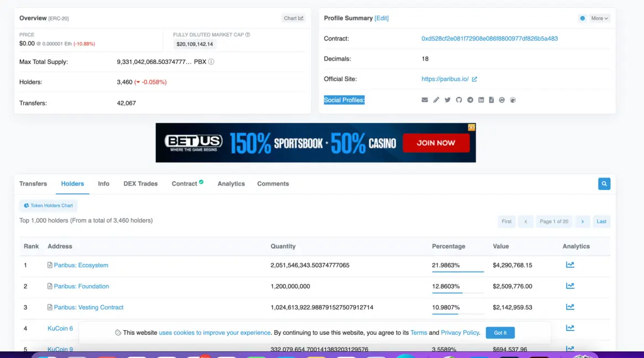Expand the More dropdown in Profile Summary

pos(600,18)
